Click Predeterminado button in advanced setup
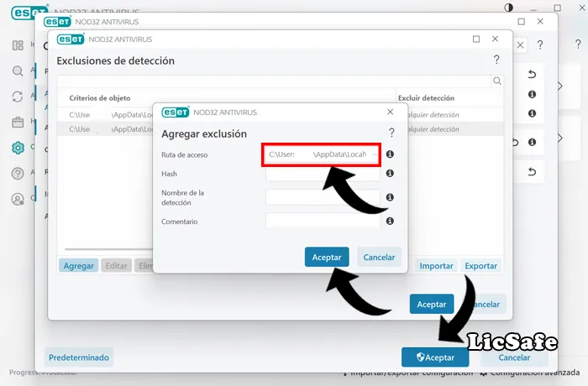Screen dimensions: 588x386 click(79, 357)
